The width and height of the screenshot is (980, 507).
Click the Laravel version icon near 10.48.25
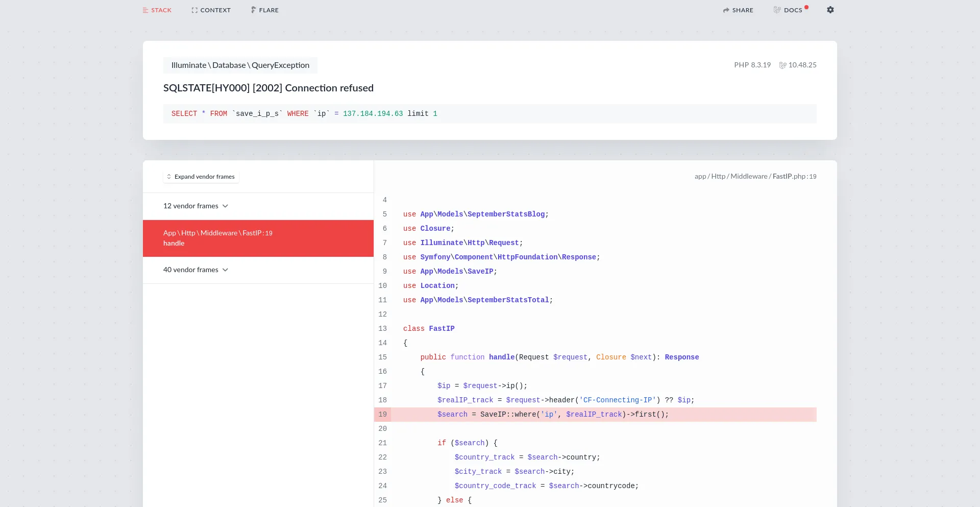click(x=782, y=65)
